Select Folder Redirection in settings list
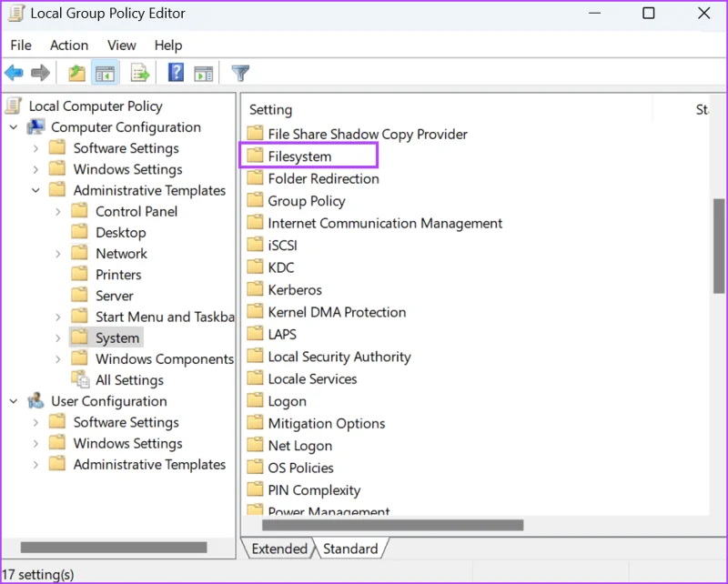The height and width of the screenshot is (584, 728). [x=323, y=178]
